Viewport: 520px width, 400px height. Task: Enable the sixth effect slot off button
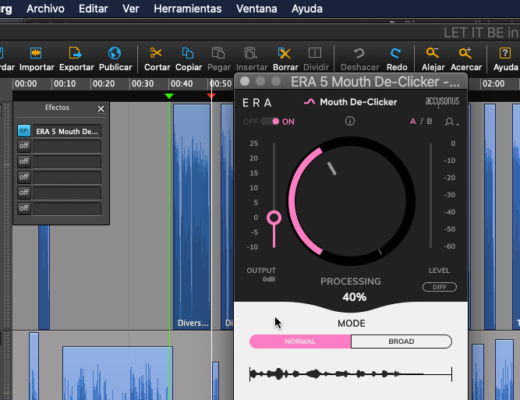(24, 208)
